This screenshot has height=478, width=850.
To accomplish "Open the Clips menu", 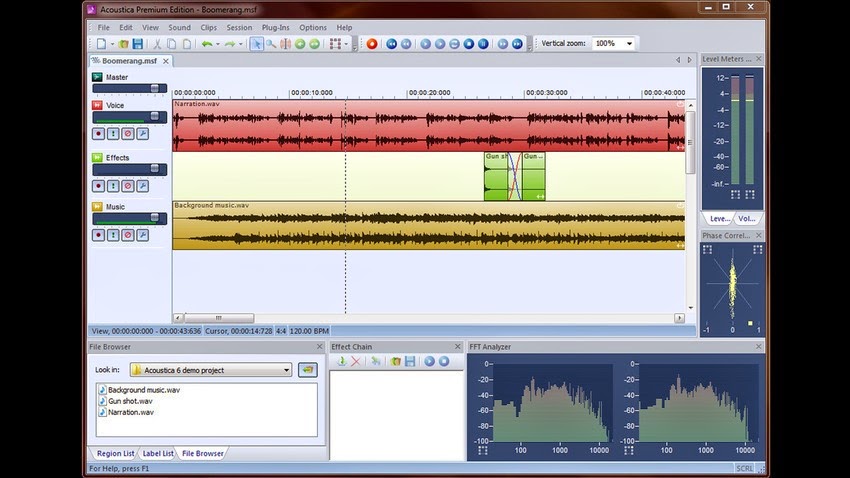I will click(x=209, y=28).
